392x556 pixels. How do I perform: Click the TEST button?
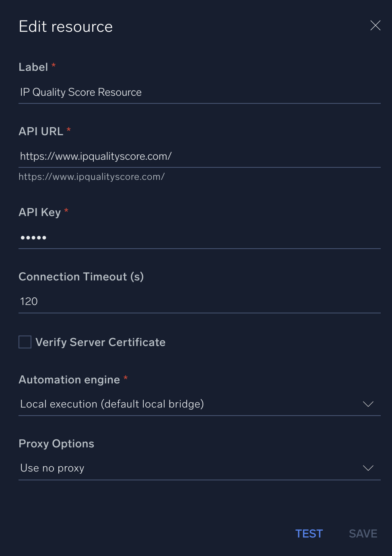click(309, 533)
